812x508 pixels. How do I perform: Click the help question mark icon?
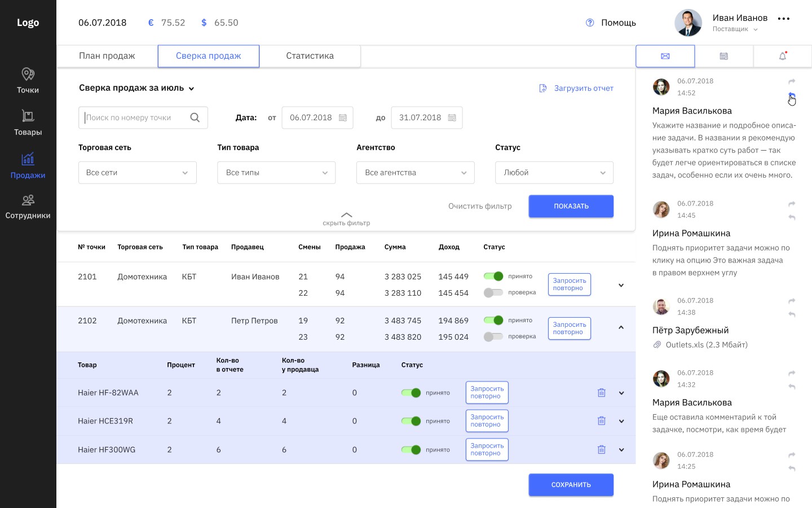[590, 23]
